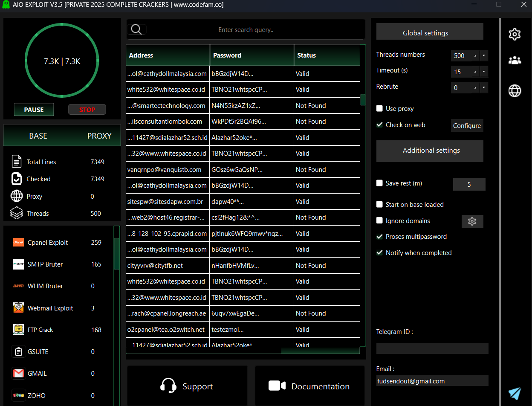Screen dimensions: 532x406
Task: Open the Configure button beside Check on web
Action: (x=467, y=125)
